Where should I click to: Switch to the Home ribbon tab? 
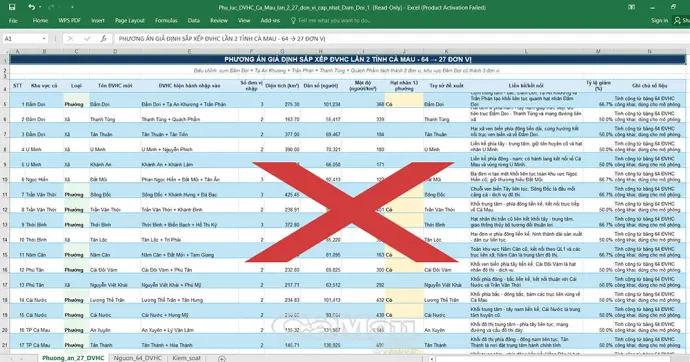(40, 20)
